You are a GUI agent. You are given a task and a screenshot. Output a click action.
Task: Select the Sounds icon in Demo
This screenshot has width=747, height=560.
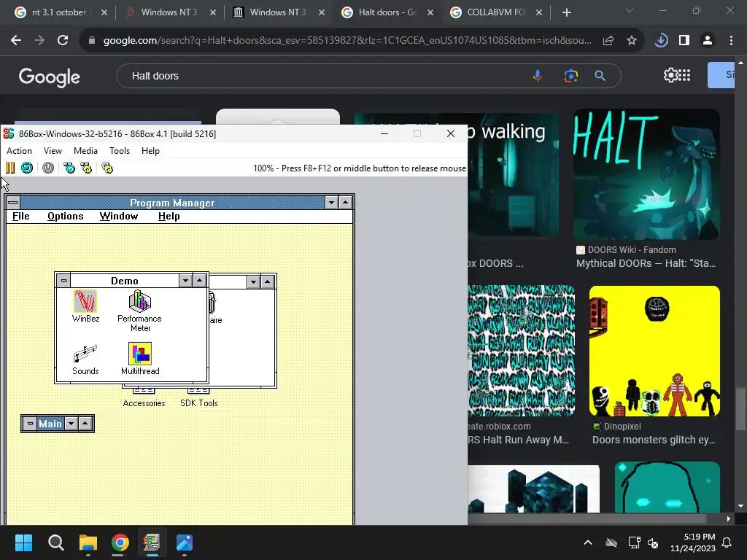[x=85, y=359]
